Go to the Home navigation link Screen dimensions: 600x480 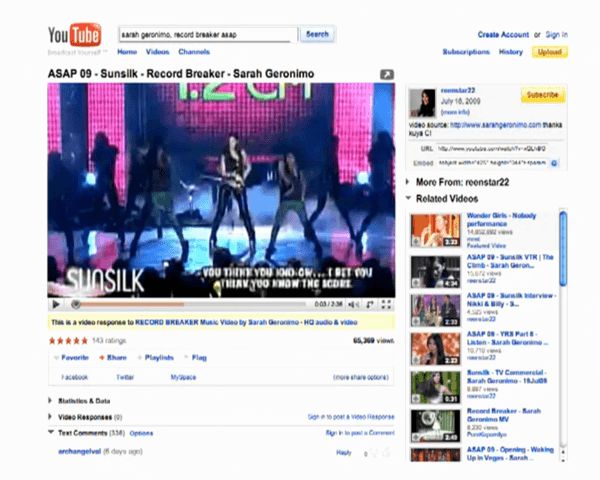(127, 52)
